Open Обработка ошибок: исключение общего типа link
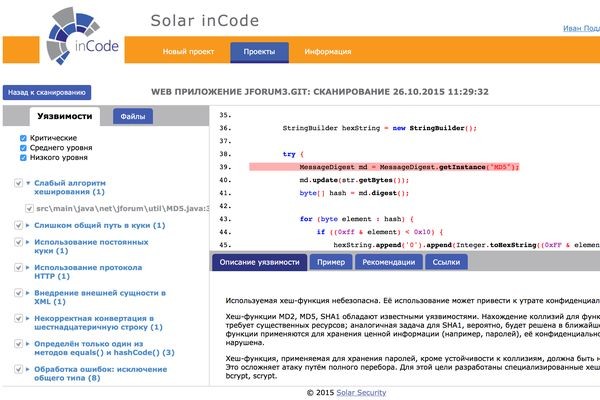The width and height of the screenshot is (600, 400). click(x=101, y=374)
